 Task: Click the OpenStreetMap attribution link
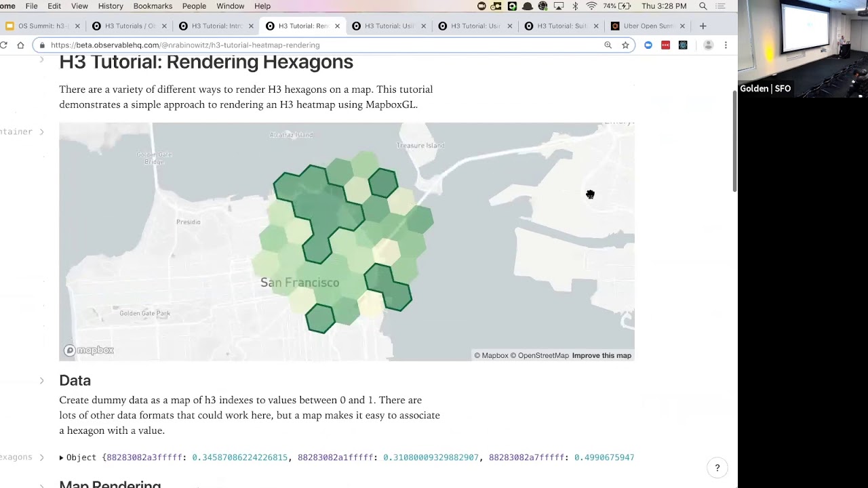(x=539, y=355)
